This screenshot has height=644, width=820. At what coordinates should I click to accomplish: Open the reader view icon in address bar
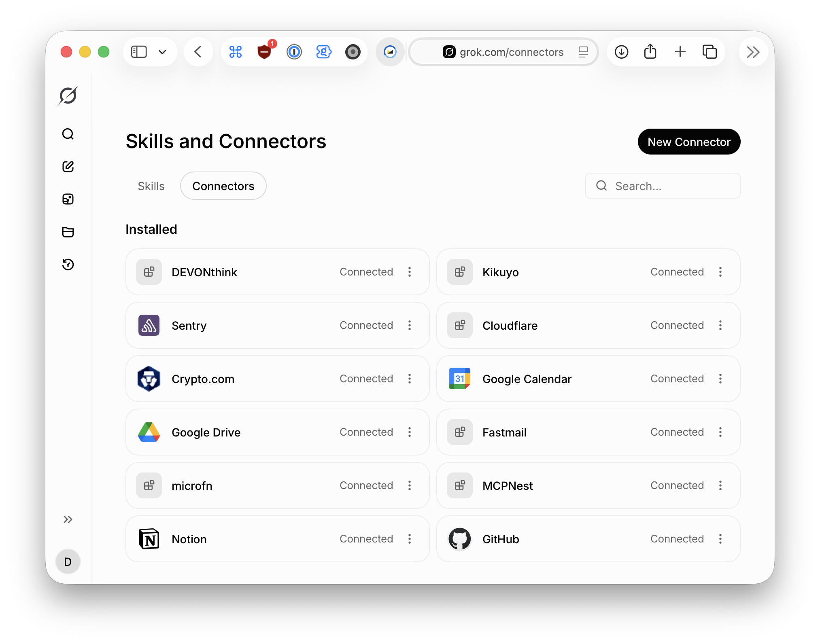(583, 52)
